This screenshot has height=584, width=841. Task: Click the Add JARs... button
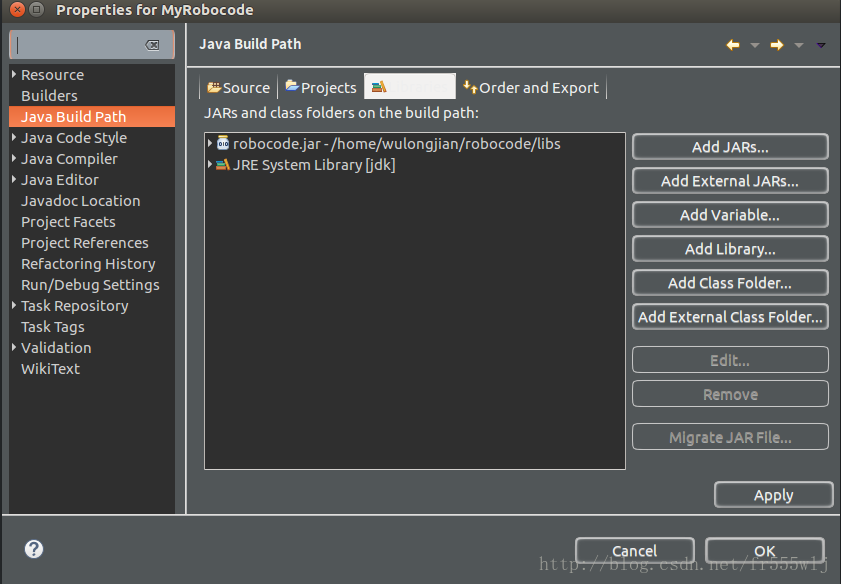coord(730,147)
